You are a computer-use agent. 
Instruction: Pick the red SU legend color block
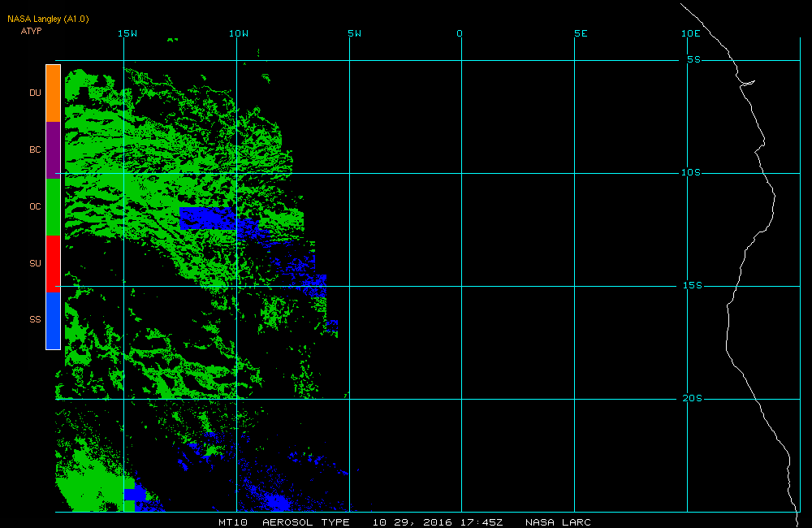click(53, 263)
